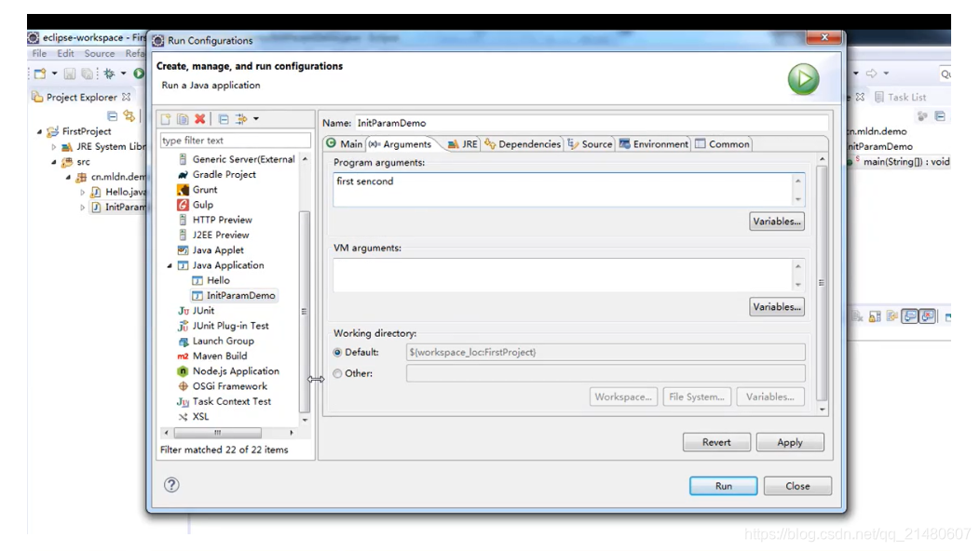Click the Node.js Application icon
Screen dimensions: 980x551
click(x=183, y=371)
